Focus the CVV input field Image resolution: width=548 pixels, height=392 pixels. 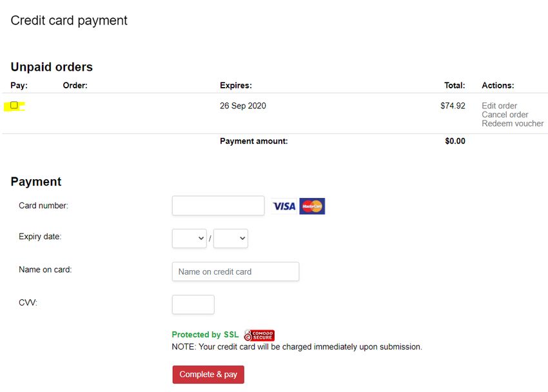(193, 304)
